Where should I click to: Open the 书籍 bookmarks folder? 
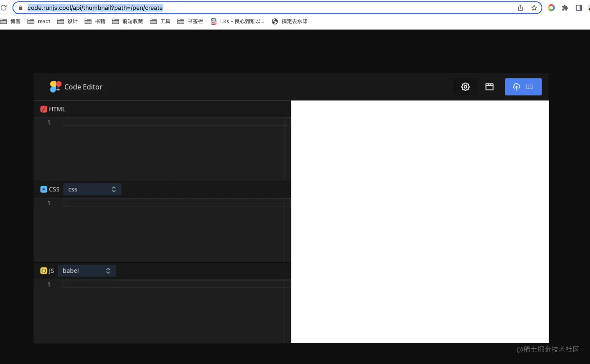tap(95, 21)
